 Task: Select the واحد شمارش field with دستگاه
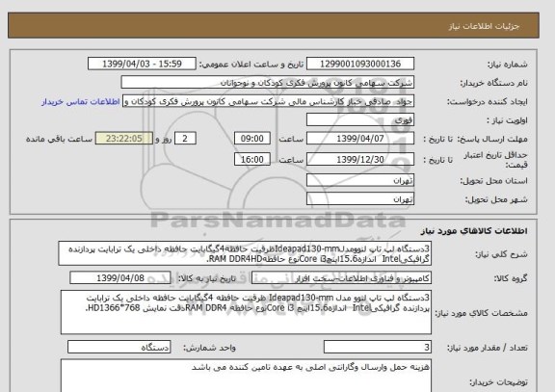[x=119, y=347]
